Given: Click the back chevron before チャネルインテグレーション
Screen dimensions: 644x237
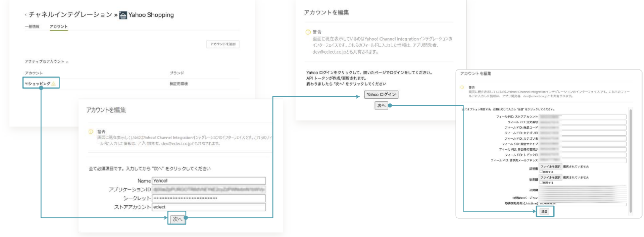Looking at the screenshot, I should (x=26, y=15).
